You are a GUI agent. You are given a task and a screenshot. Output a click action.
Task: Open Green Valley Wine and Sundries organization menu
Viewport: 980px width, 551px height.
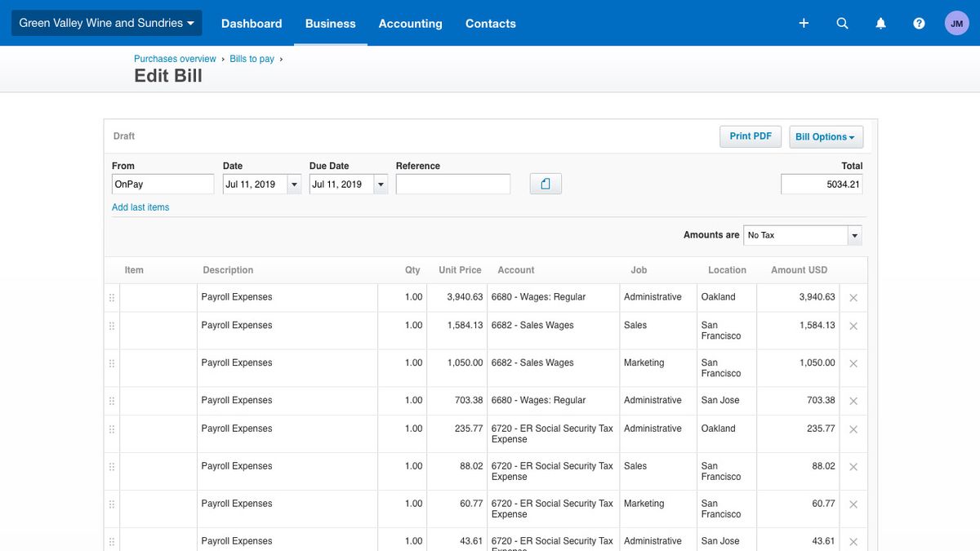click(x=106, y=23)
